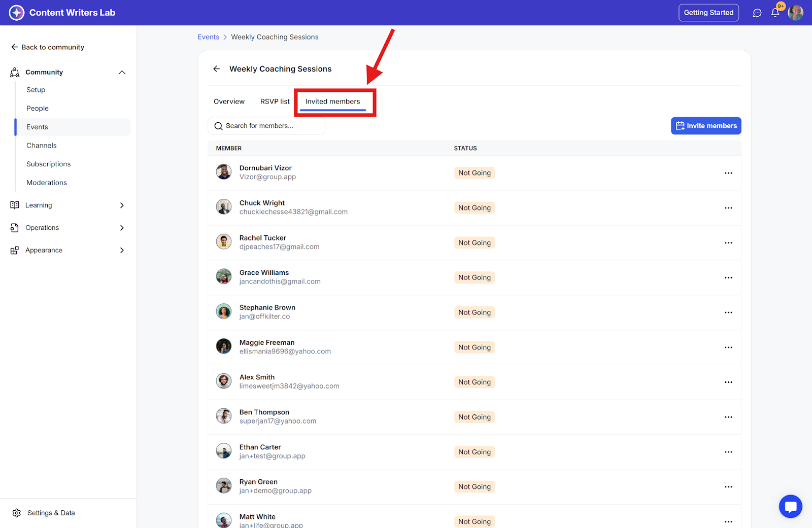Click Ryan Green's Not Going status badge
Image resolution: width=812 pixels, height=528 pixels.
pos(475,487)
